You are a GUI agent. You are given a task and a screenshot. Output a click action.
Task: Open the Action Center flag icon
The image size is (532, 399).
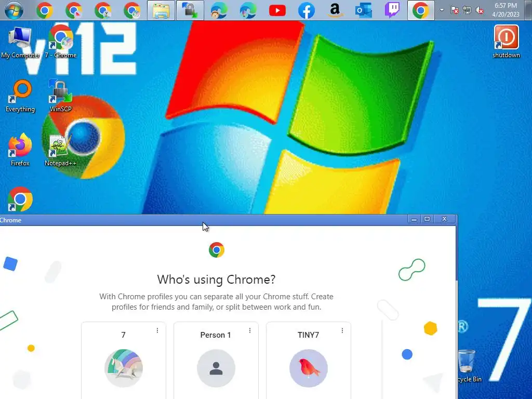point(454,10)
